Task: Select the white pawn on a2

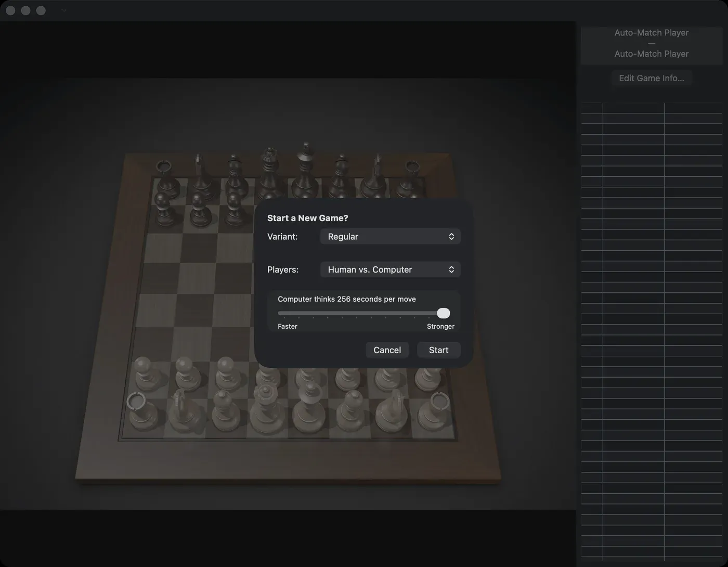Action: pos(146,373)
